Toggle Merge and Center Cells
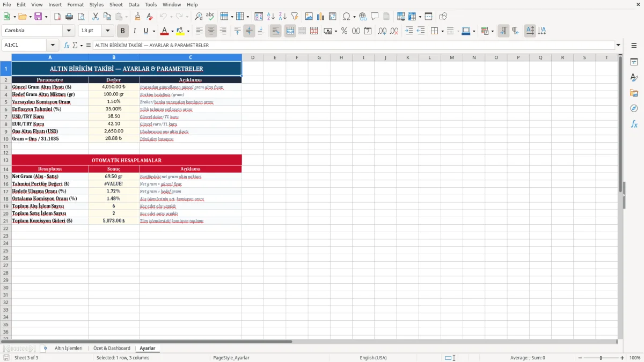 coord(290,31)
